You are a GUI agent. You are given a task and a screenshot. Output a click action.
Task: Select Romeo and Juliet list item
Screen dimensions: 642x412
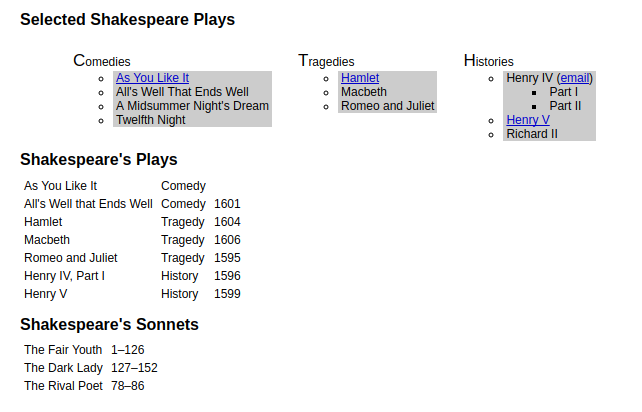coord(387,106)
